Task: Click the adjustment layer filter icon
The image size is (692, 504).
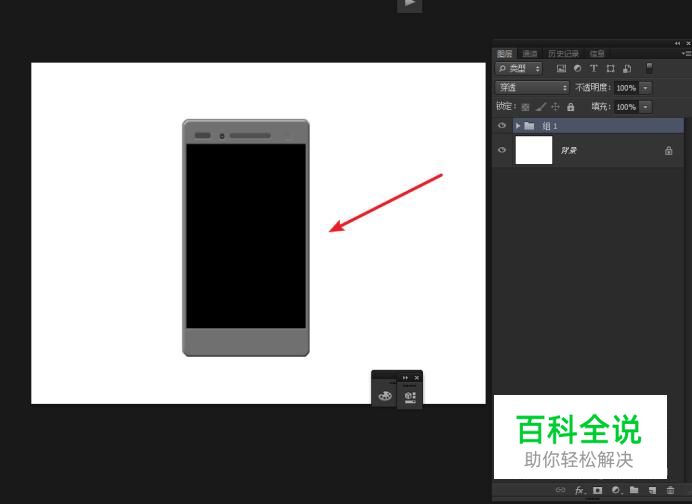Action: click(x=577, y=68)
